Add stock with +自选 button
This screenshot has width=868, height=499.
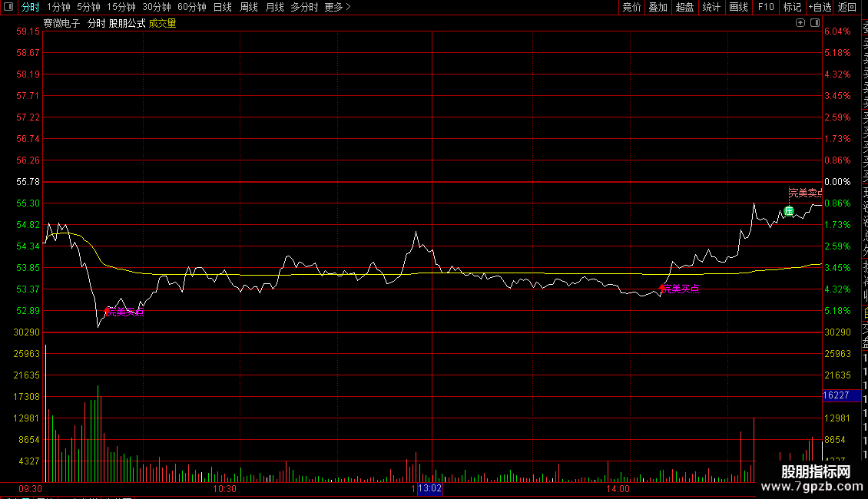coord(820,7)
